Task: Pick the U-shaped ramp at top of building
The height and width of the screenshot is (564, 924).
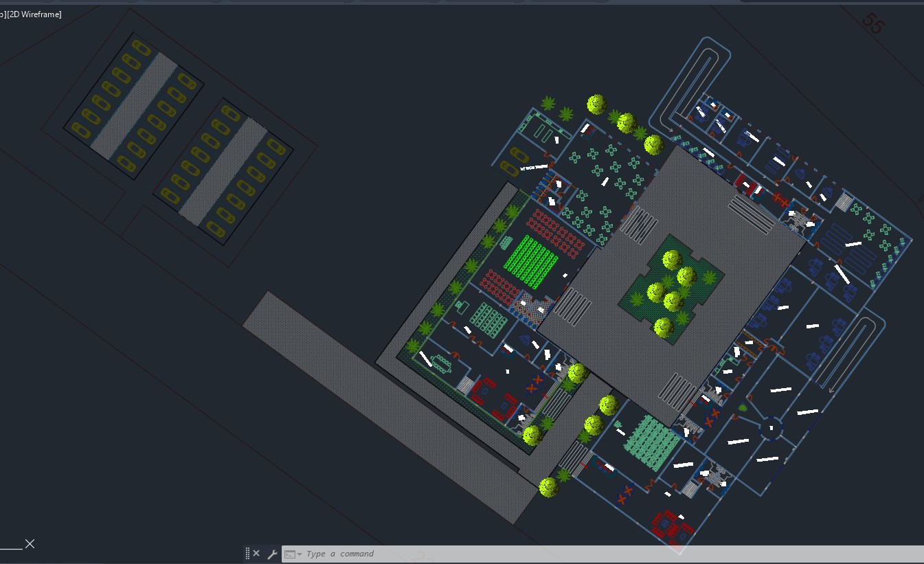Action: click(x=692, y=82)
